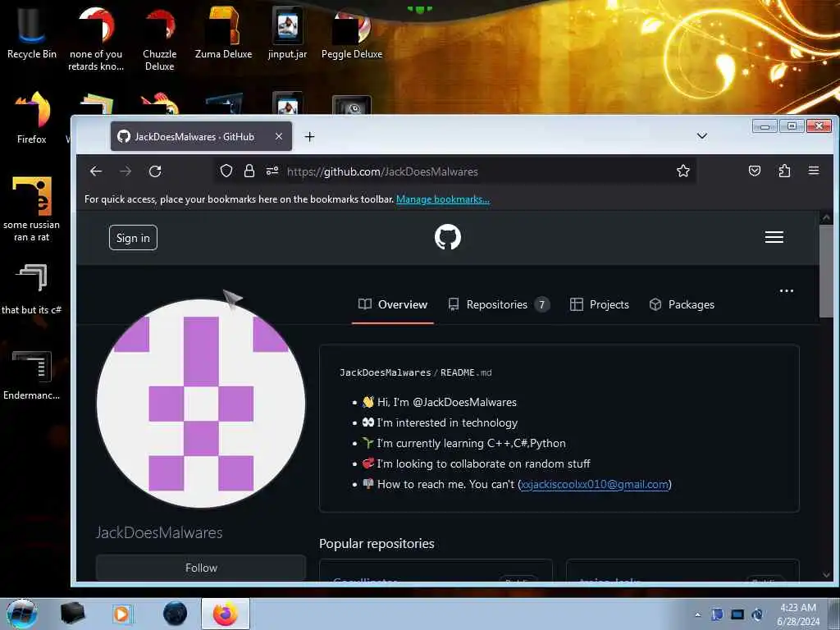840x630 pixels.
Task: Follow JackDoesMalwares
Action: pyautogui.click(x=201, y=568)
